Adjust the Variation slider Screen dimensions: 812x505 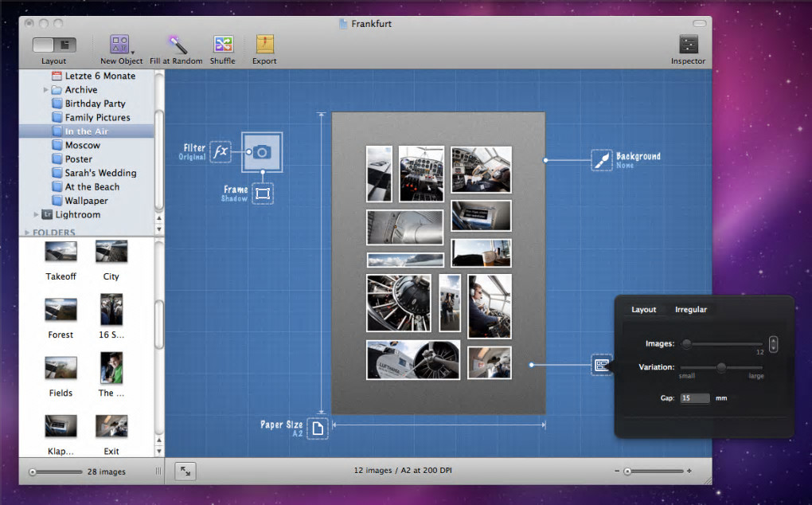click(721, 367)
